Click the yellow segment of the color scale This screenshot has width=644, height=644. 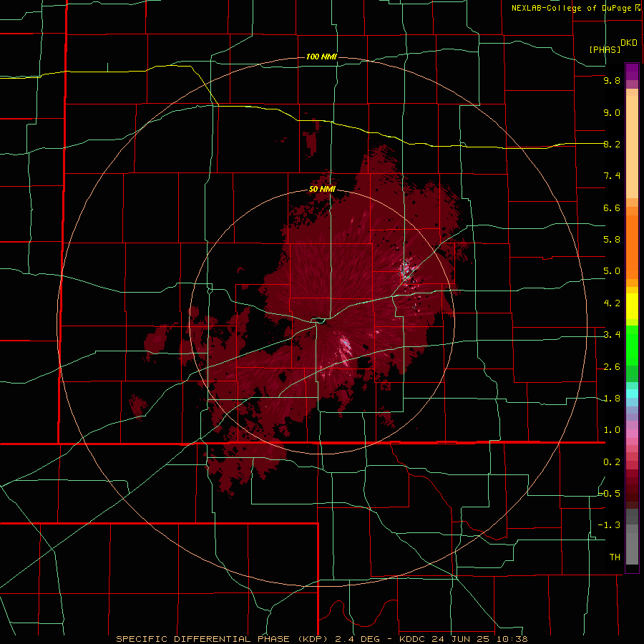[x=632, y=306]
